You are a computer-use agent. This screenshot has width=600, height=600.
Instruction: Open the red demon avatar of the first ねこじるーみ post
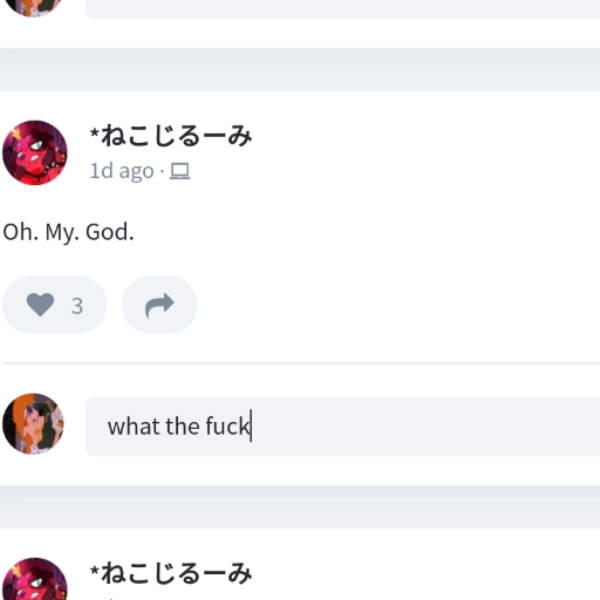[x=35, y=152]
